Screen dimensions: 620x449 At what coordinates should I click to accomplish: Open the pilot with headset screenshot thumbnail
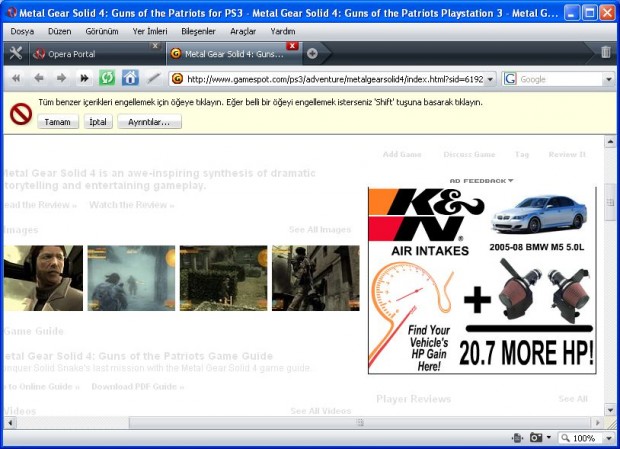[43, 278]
